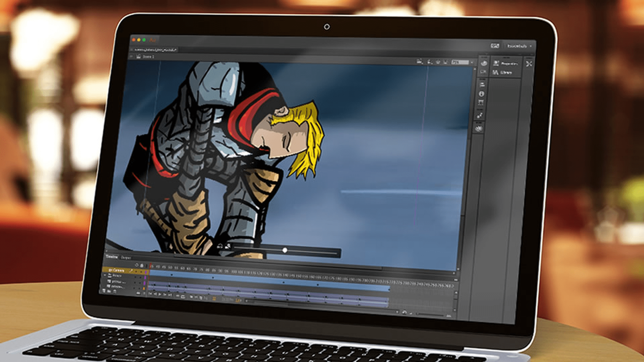Image resolution: width=644 pixels, height=362 pixels.
Task: Open the Color panel icon
Action: 484,63
